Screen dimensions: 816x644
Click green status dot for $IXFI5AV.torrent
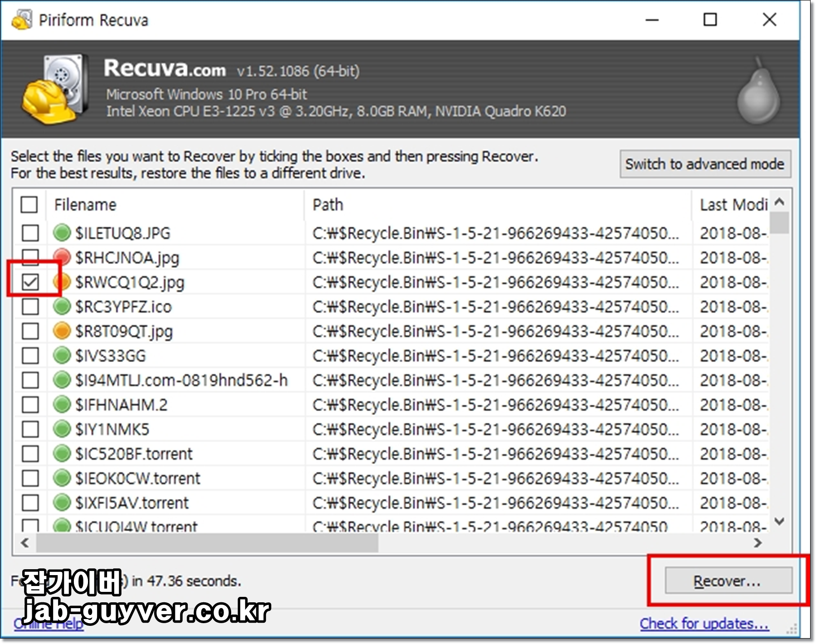tap(62, 502)
